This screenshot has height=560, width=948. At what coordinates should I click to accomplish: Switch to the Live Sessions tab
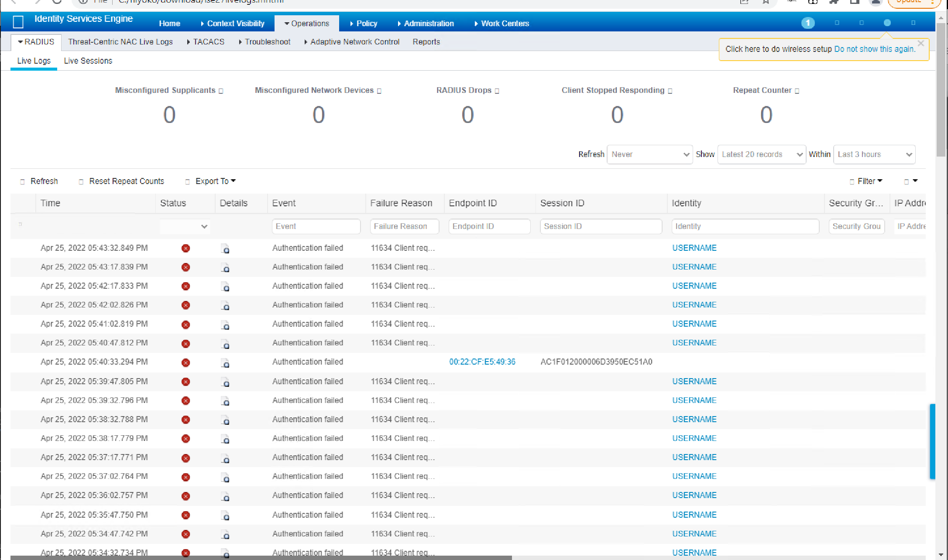(x=88, y=61)
